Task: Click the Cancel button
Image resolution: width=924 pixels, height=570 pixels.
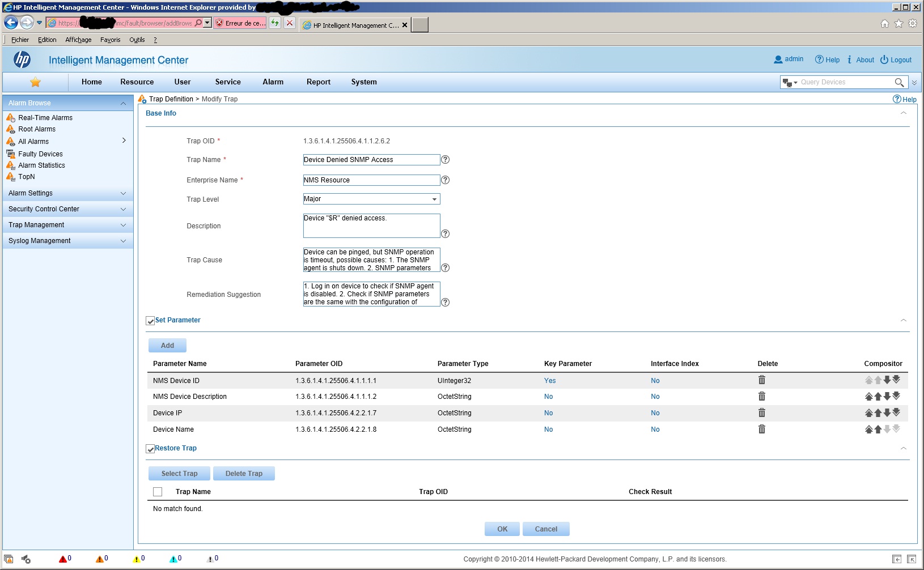Action: click(546, 529)
